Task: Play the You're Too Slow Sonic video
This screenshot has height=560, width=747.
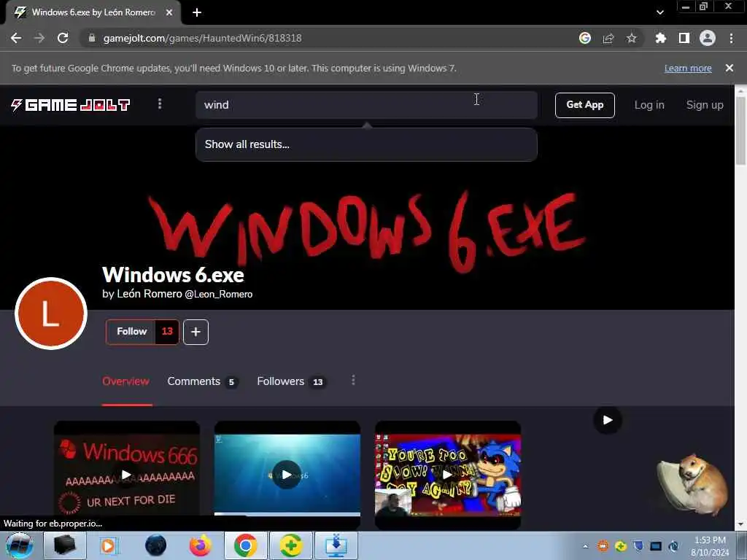Action: (x=447, y=475)
